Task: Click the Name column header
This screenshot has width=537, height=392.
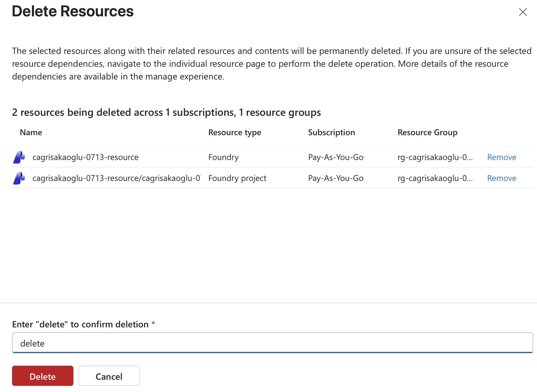Action: tap(31, 132)
